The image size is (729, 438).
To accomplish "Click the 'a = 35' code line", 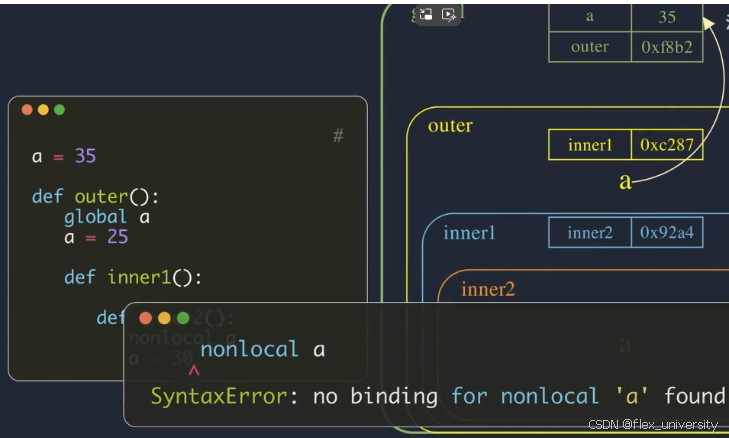I will click(64, 156).
